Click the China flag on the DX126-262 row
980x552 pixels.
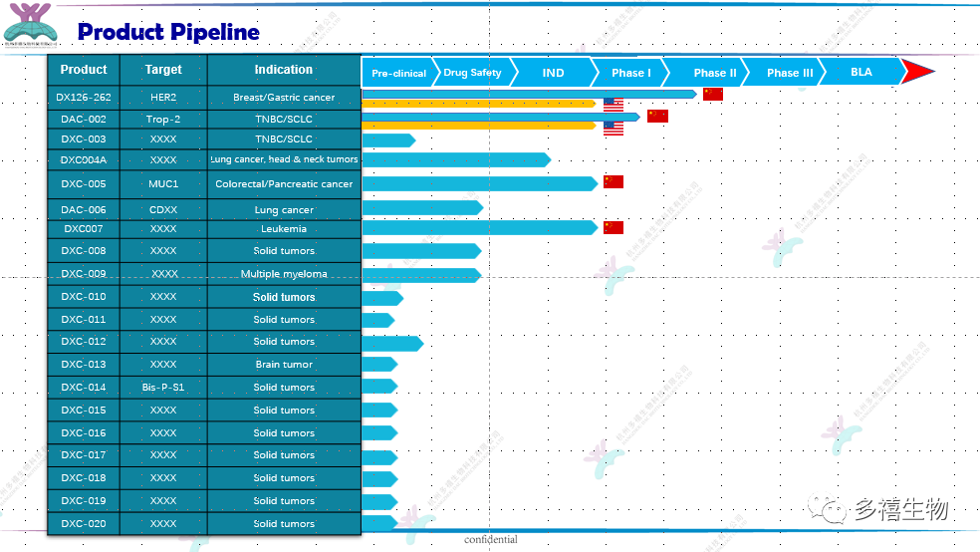(x=712, y=94)
